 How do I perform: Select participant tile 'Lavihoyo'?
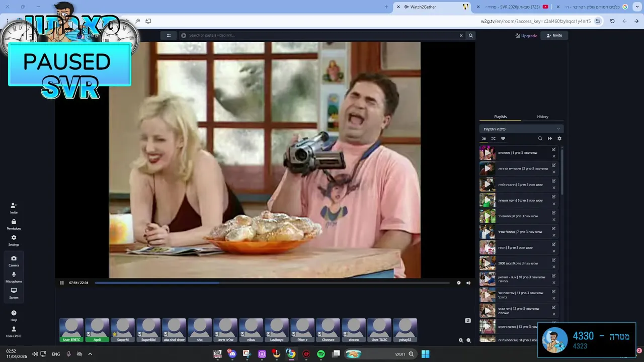click(x=277, y=330)
